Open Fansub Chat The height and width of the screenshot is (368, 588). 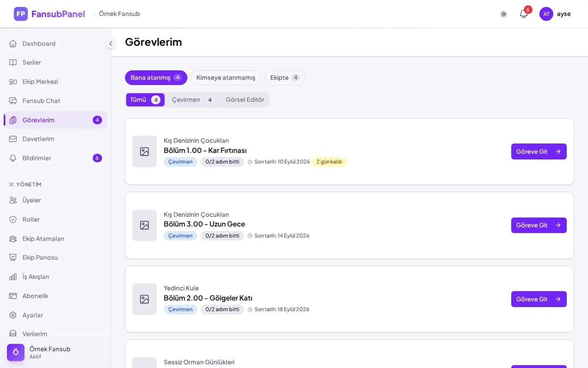pyautogui.click(x=56, y=101)
